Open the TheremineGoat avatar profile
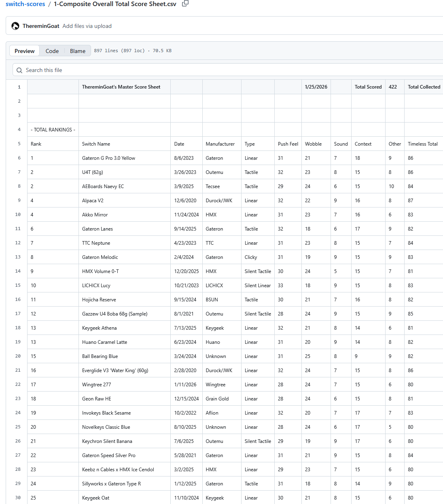 pyautogui.click(x=15, y=26)
